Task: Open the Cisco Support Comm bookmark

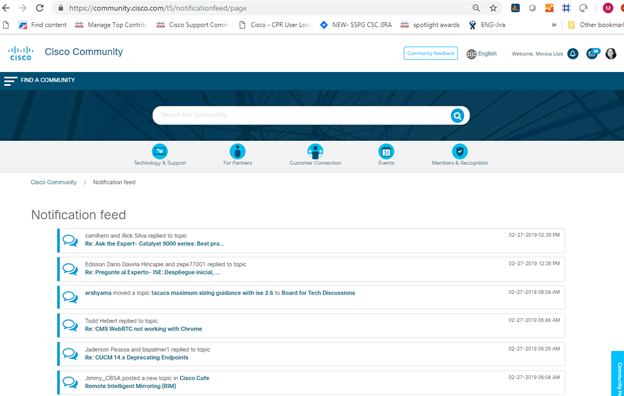Action: [193, 25]
